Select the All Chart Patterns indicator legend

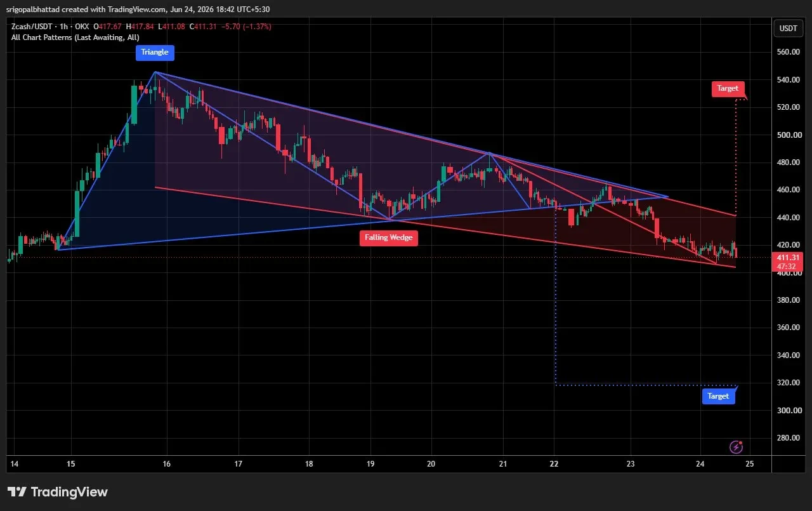[x=75, y=37]
